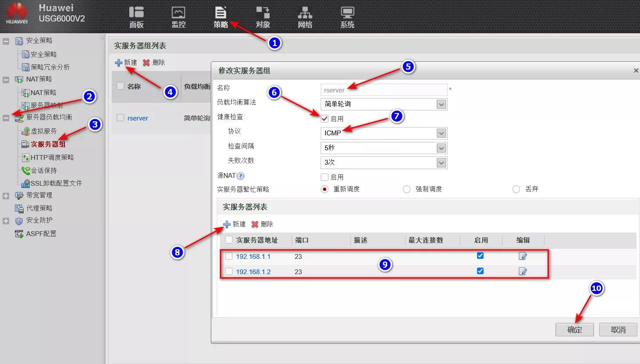Select 虚拟服务 in the sidebar
Viewport: 640px width, 364px height.
coord(43,131)
